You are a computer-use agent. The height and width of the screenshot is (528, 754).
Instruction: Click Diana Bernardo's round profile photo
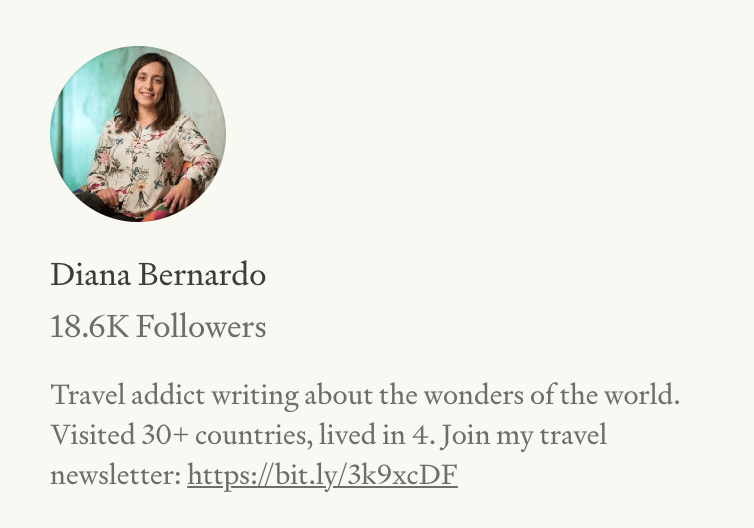(x=138, y=134)
